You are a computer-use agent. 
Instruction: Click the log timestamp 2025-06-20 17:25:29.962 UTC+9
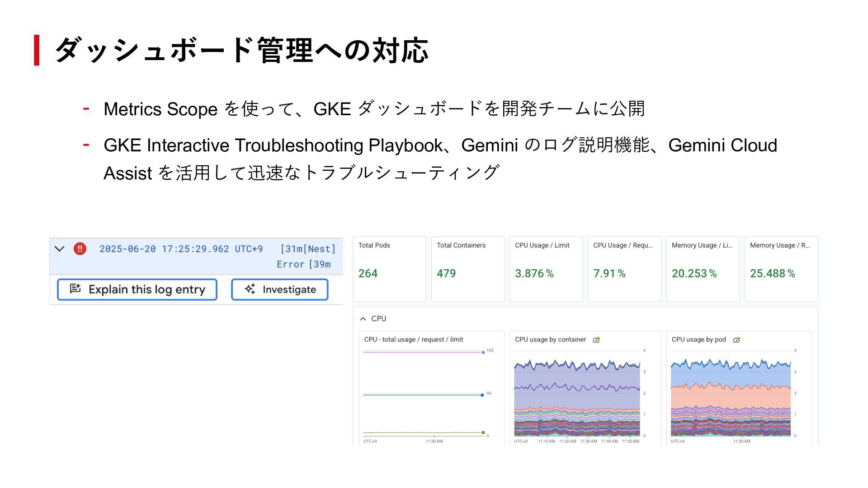[x=181, y=249]
